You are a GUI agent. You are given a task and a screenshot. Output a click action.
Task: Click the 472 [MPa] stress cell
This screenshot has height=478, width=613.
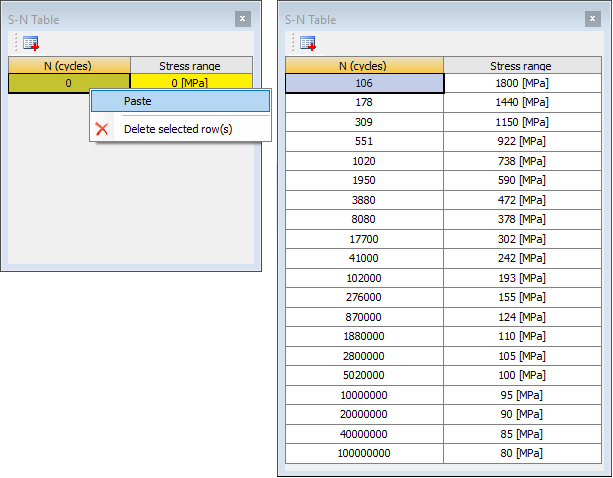tap(522, 200)
